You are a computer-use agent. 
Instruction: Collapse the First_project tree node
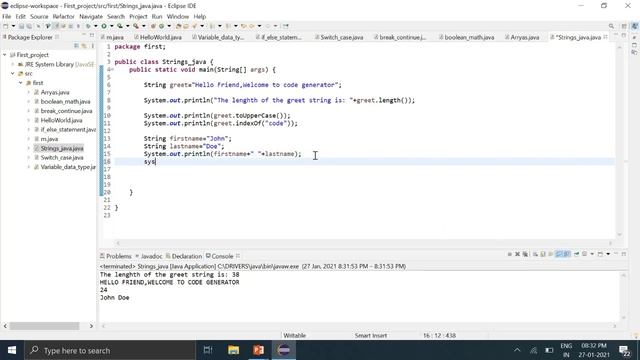(x=5, y=55)
